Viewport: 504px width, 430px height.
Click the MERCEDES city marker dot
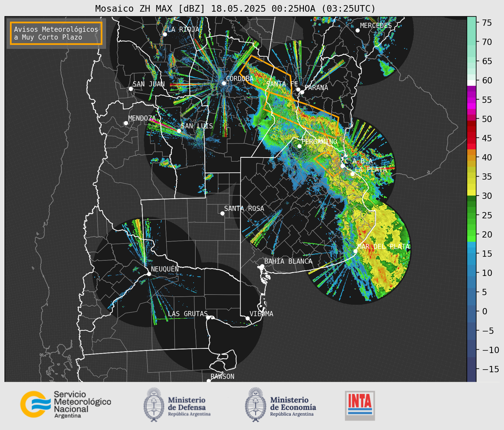pos(358,31)
